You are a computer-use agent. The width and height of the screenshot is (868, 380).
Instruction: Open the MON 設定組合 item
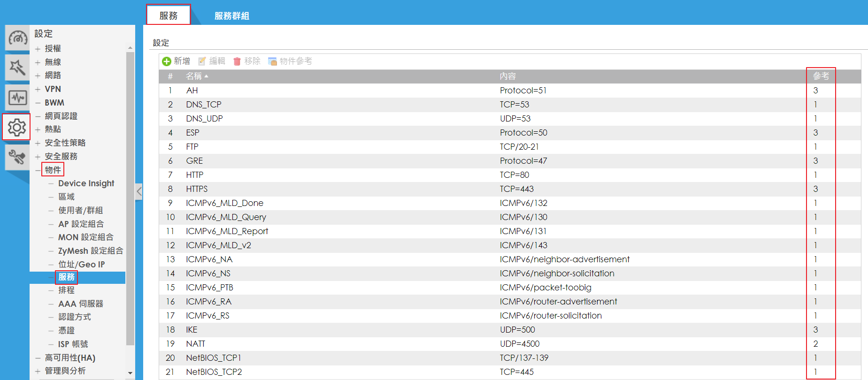click(x=86, y=237)
